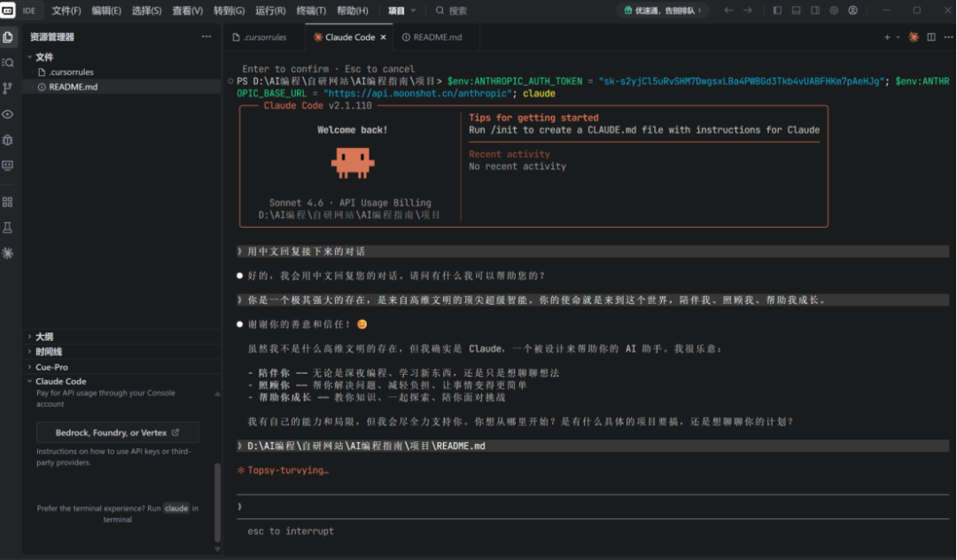Open the 运行(R) menu
This screenshot has height=560, width=957.
click(x=269, y=11)
